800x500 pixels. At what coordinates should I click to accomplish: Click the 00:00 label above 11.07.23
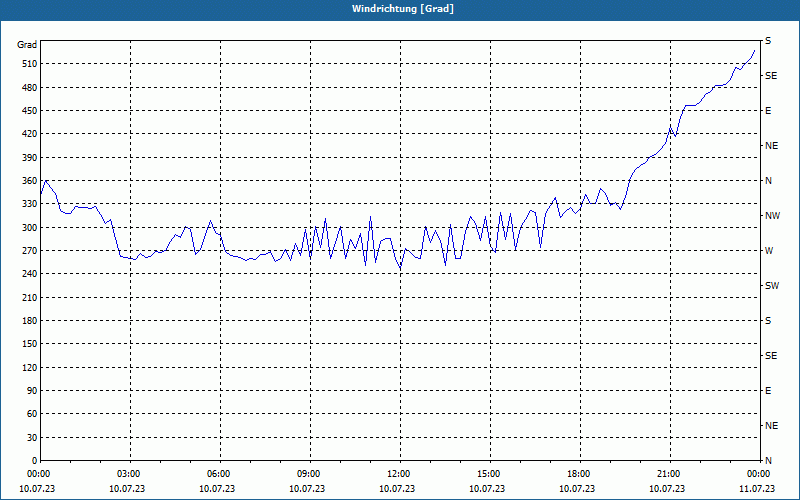[x=759, y=474]
